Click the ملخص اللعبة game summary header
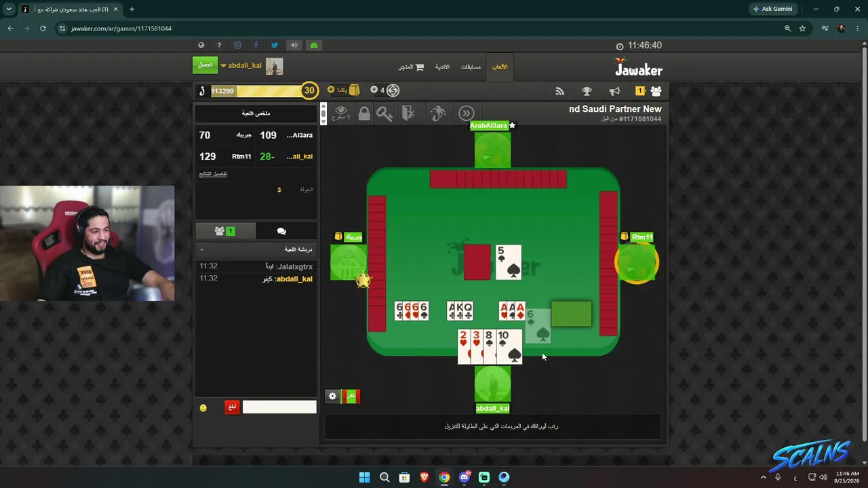868x488 pixels. (256, 113)
